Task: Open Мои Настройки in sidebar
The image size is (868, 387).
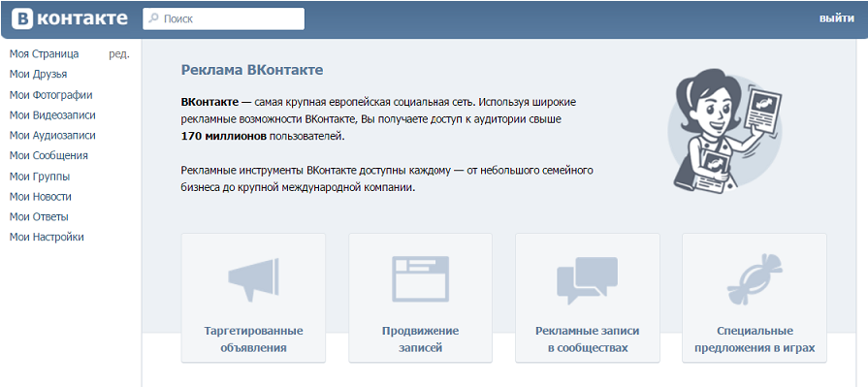Action: point(47,237)
